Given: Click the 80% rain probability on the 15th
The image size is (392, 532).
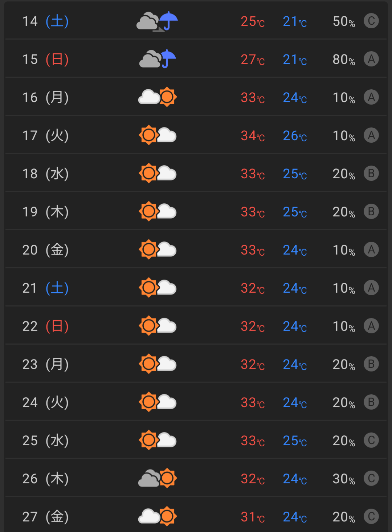Looking at the screenshot, I should (x=344, y=60).
